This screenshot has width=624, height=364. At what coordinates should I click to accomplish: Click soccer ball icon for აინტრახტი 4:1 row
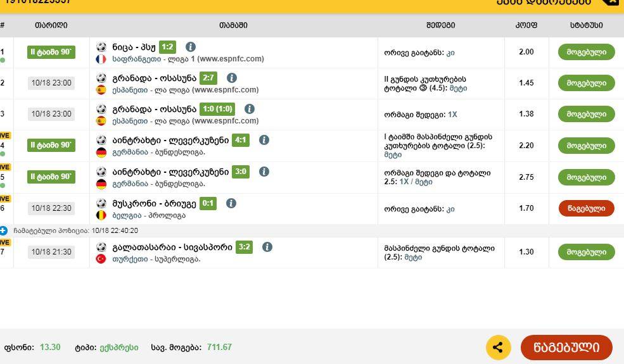[x=101, y=140]
